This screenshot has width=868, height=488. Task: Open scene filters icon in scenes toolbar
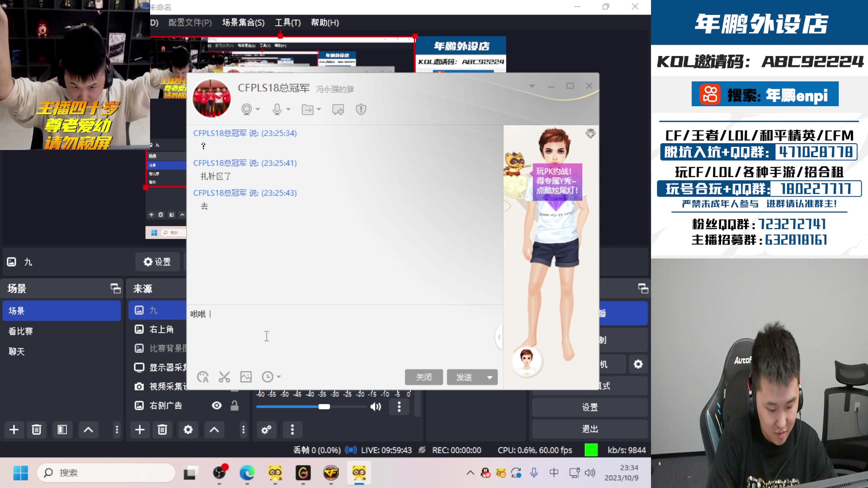click(62, 430)
